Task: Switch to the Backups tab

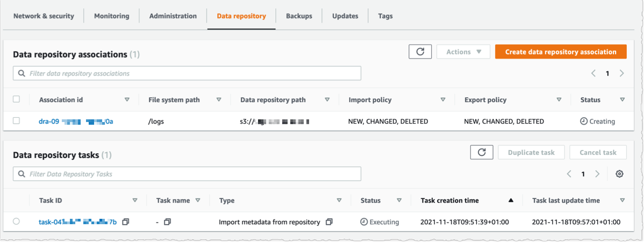Action: [299, 16]
